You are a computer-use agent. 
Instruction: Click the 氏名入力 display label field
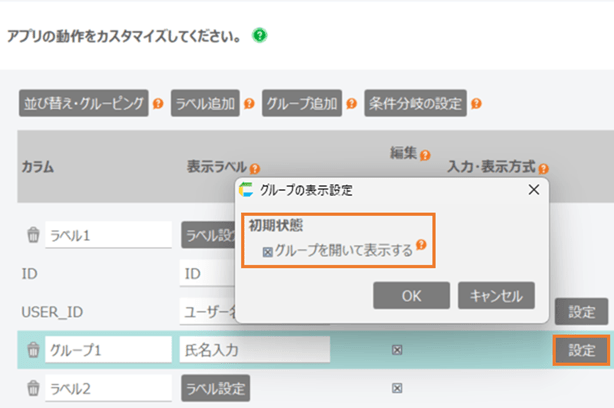click(x=255, y=350)
